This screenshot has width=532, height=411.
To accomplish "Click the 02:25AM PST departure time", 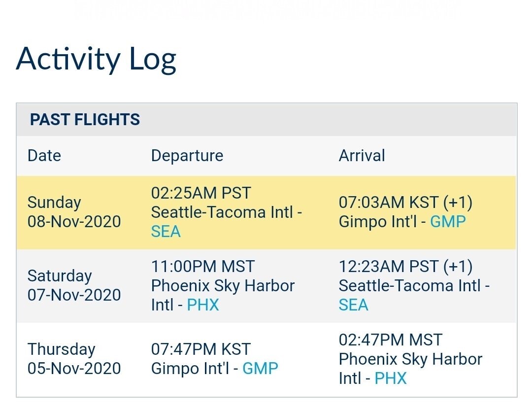I will [x=201, y=193].
